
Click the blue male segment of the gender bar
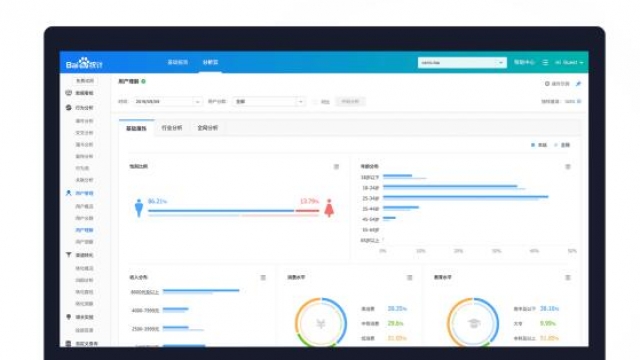(221, 211)
